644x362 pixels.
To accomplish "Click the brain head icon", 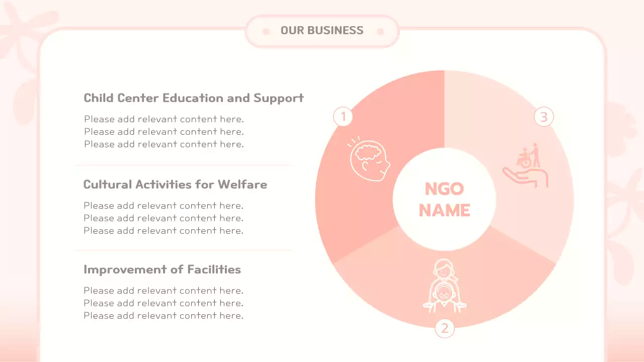I will pyautogui.click(x=370, y=159).
